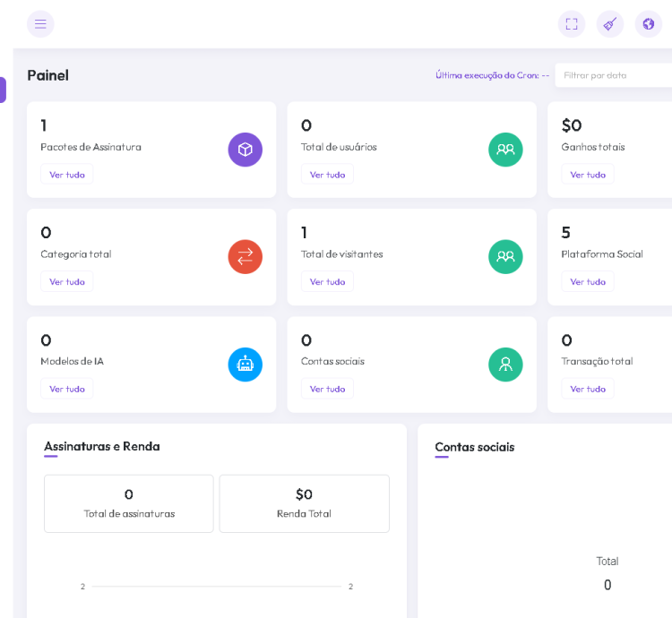Click the Painel page heading
This screenshot has height=618, width=672.
coord(48,75)
